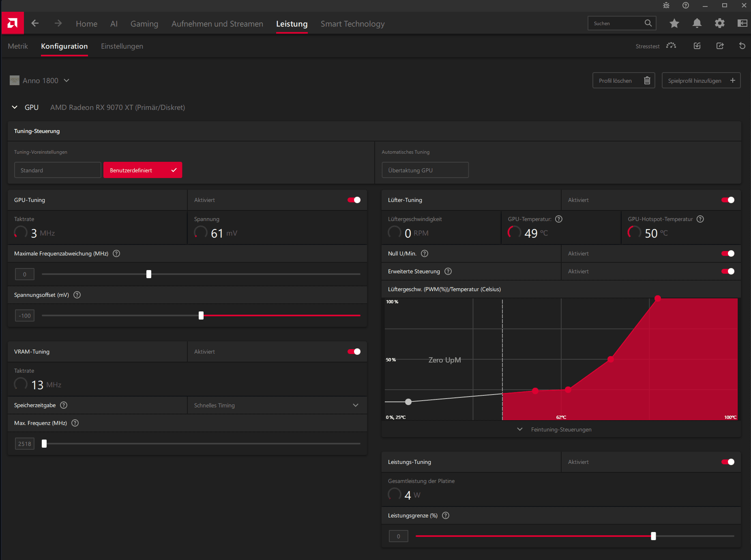The height and width of the screenshot is (560, 751).
Task: Turn off Erweiterte Steuerung toggle
Action: point(728,271)
